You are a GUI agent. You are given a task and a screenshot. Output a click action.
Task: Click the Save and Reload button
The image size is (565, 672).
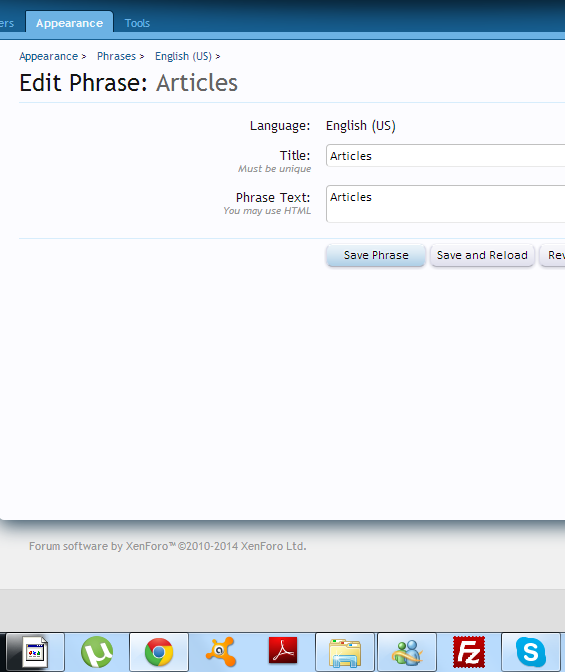point(482,255)
